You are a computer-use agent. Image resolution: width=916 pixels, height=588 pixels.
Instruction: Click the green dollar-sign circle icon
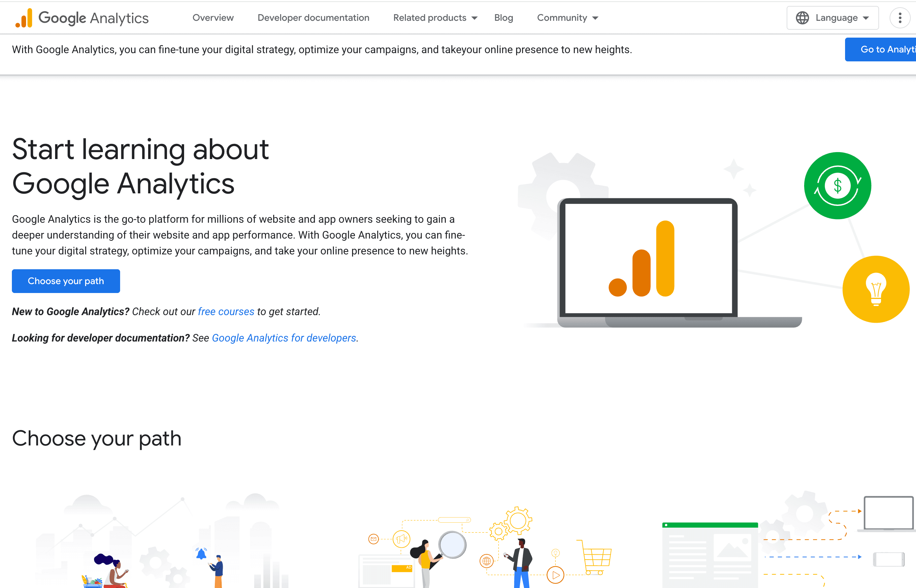837,186
